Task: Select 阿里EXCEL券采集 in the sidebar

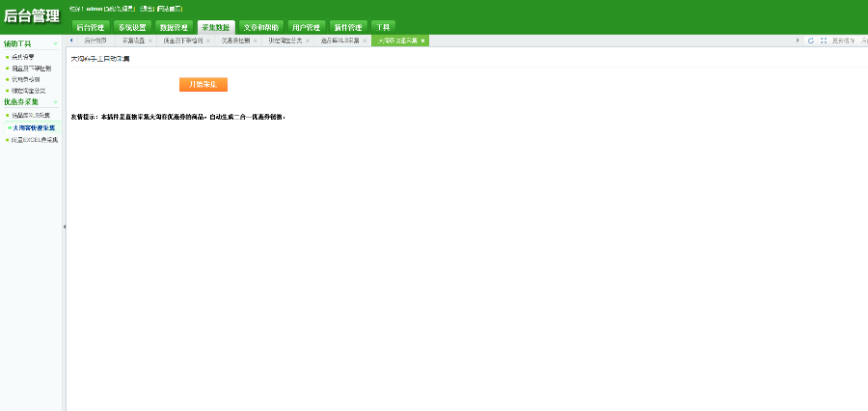Action: [35, 140]
